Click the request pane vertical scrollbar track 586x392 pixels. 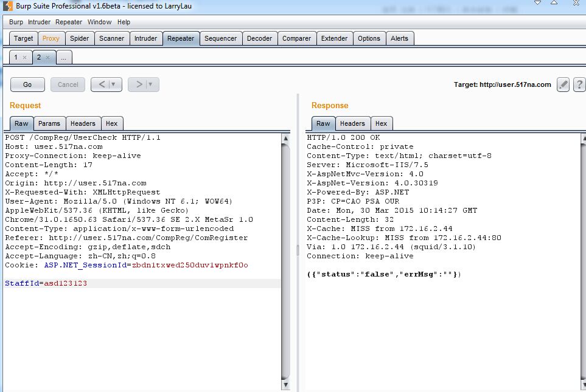pos(286,261)
